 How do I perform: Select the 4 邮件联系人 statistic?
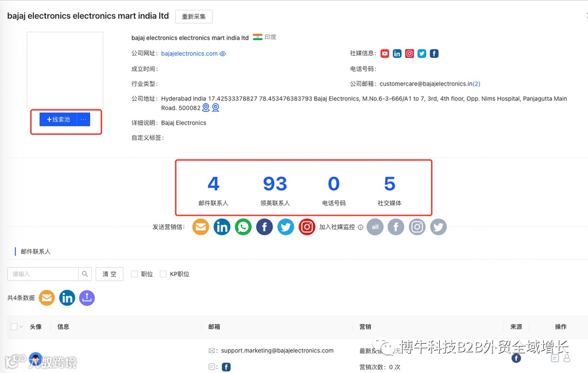click(214, 191)
